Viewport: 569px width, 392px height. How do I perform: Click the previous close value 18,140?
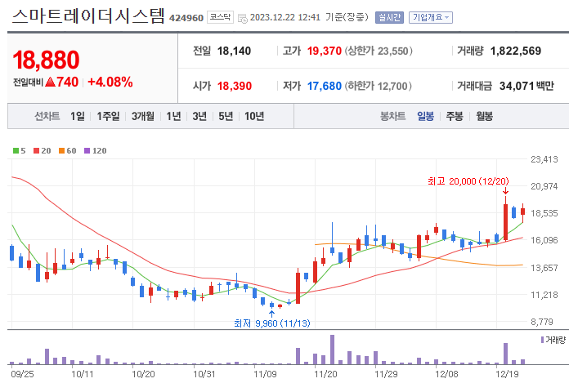coord(234,51)
